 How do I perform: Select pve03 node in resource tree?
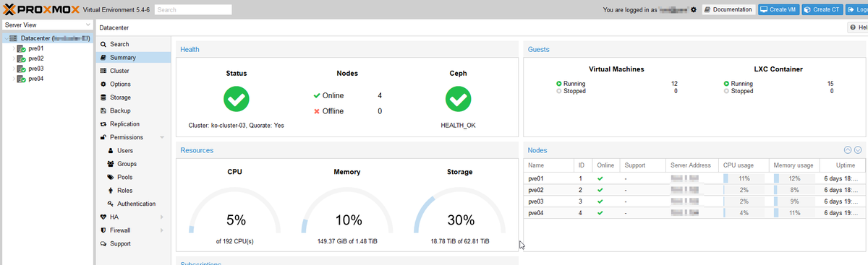36,69
